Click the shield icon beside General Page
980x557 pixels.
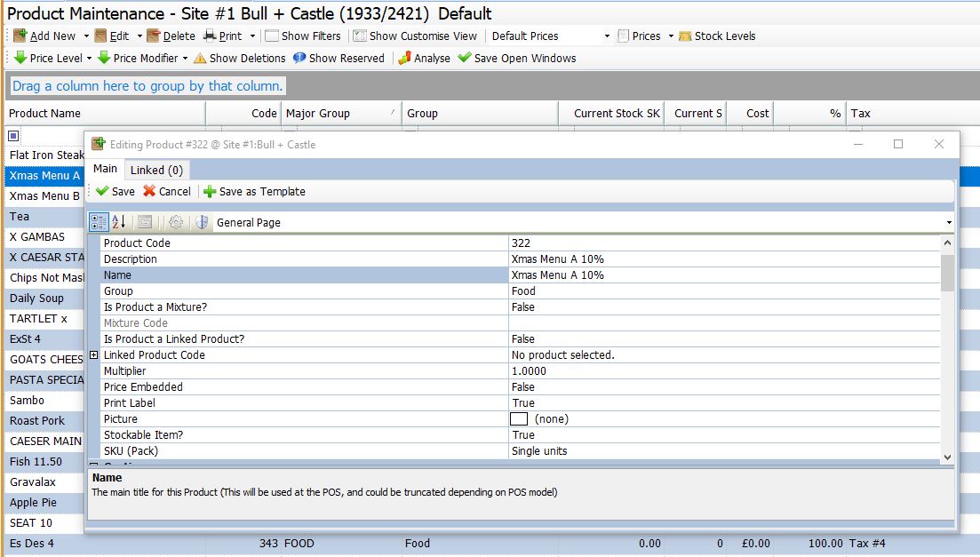tap(202, 222)
